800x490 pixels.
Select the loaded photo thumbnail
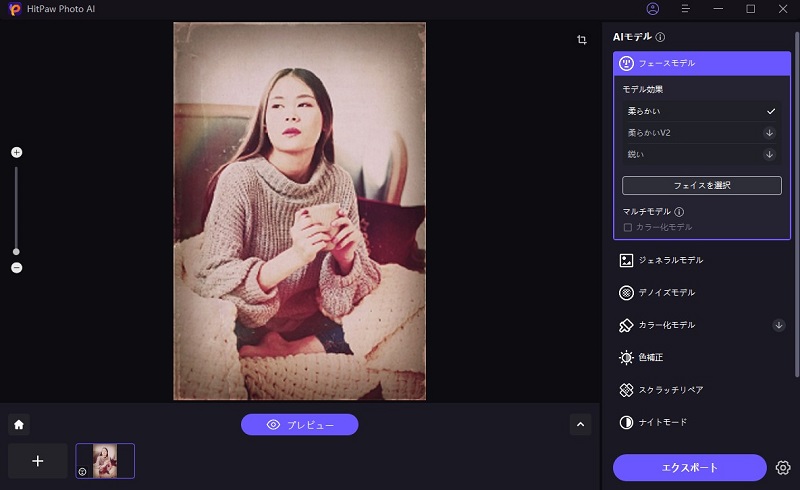(105, 461)
